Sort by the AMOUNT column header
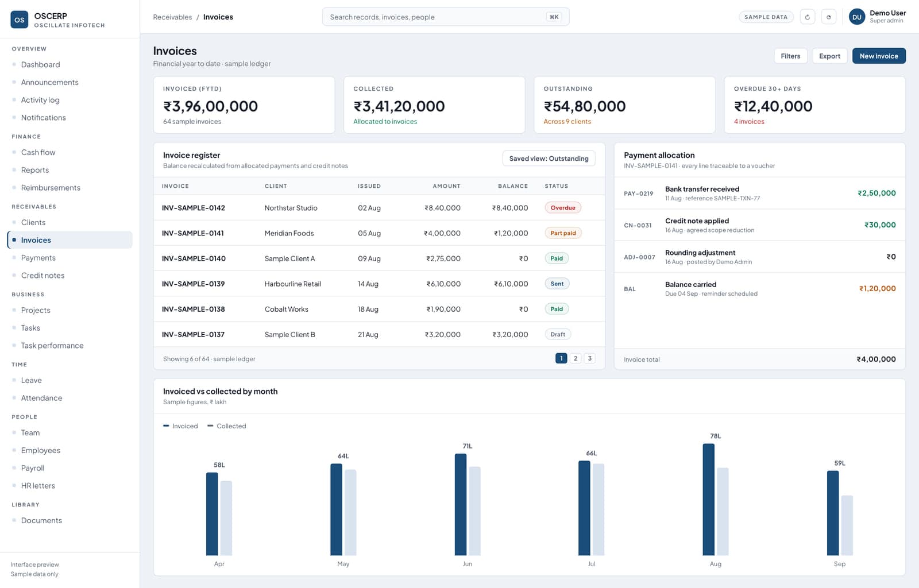Viewport: 919px width, 588px height. (446, 186)
